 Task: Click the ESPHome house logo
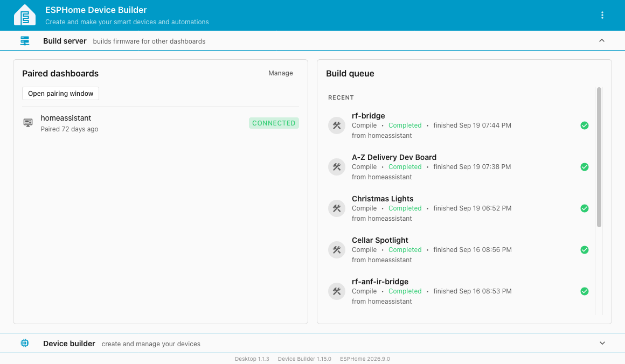click(25, 15)
